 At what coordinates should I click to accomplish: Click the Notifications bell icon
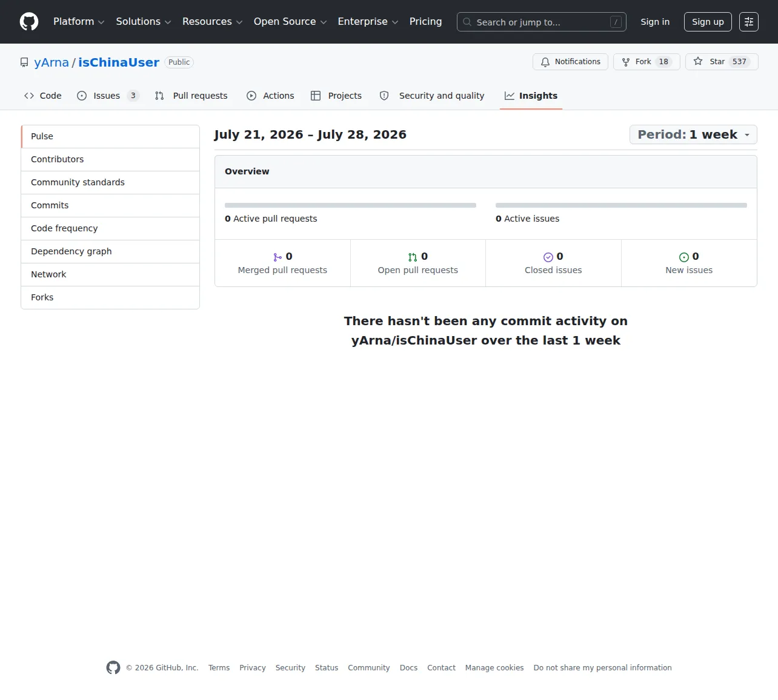pos(545,62)
